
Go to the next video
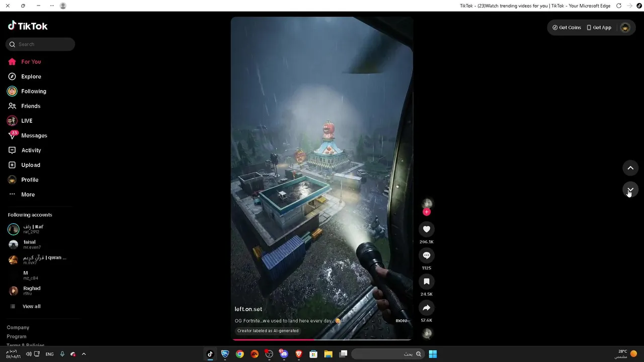tap(630, 189)
